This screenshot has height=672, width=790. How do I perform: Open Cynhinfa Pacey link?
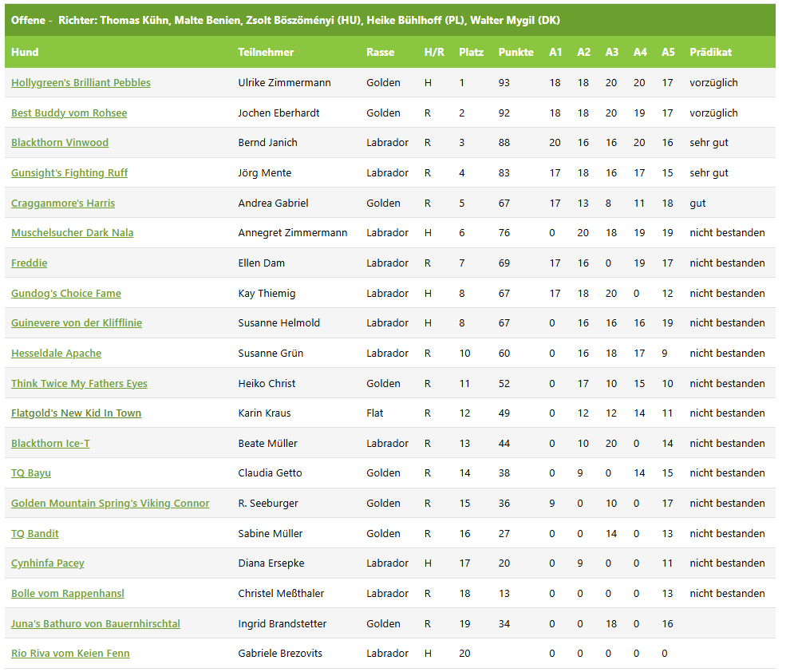coord(47,563)
